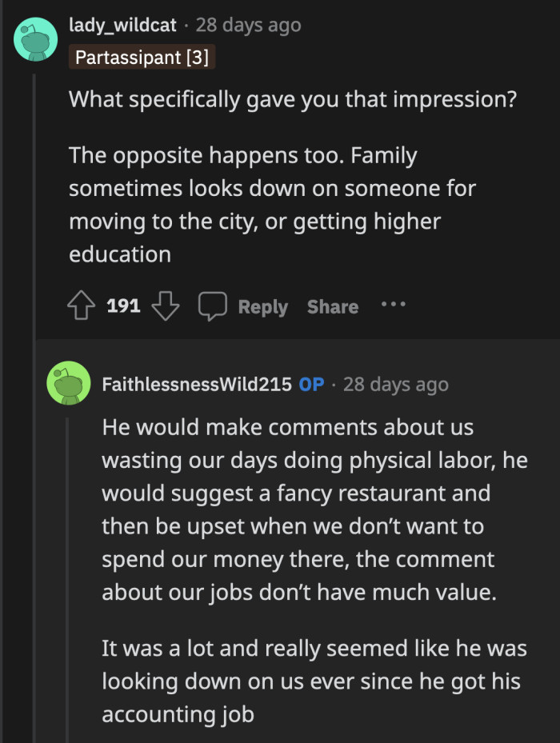Click FaithlessnessWild215's green avatar
This screenshot has width=560, height=743.
(x=69, y=383)
